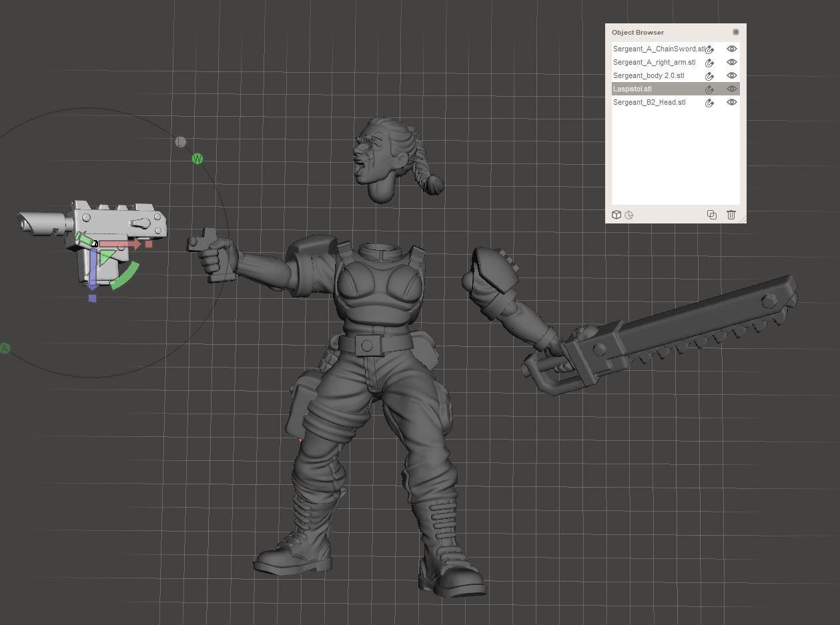Click the gray L marker on the gizmo ring
This screenshot has height=625, width=840.
(180, 141)
